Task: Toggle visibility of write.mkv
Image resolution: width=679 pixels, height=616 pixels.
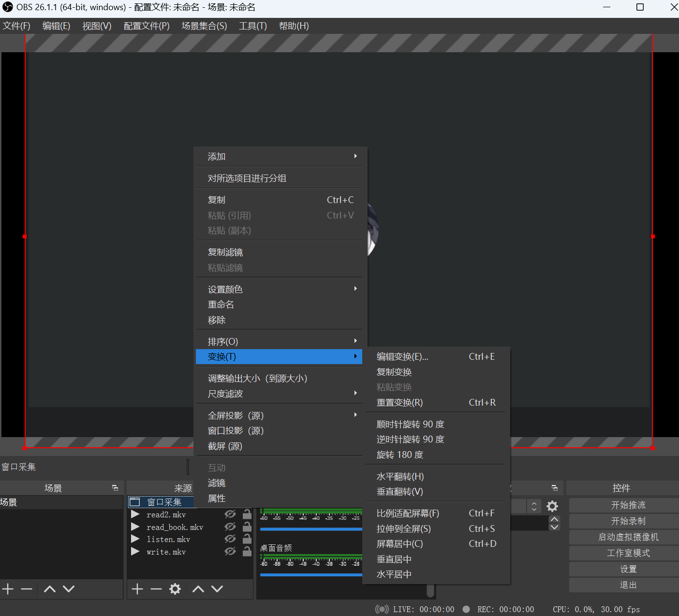Action: [230, 552]
